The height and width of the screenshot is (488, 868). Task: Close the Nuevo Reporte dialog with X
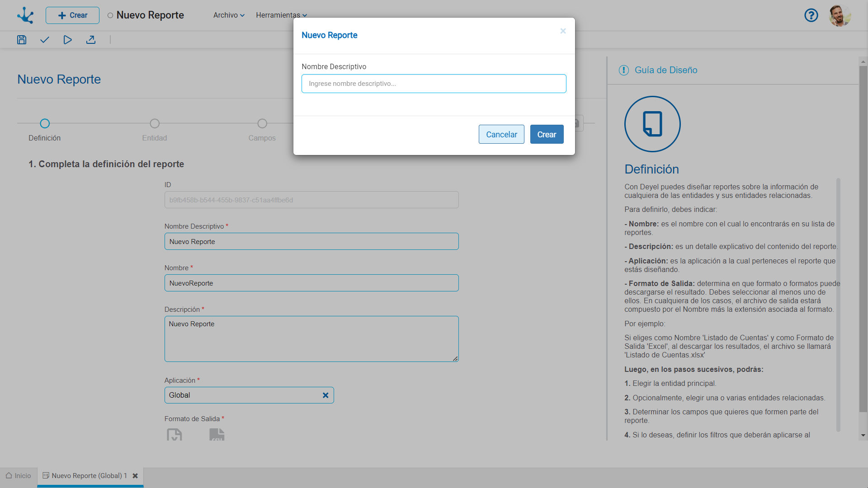(563, 31)
